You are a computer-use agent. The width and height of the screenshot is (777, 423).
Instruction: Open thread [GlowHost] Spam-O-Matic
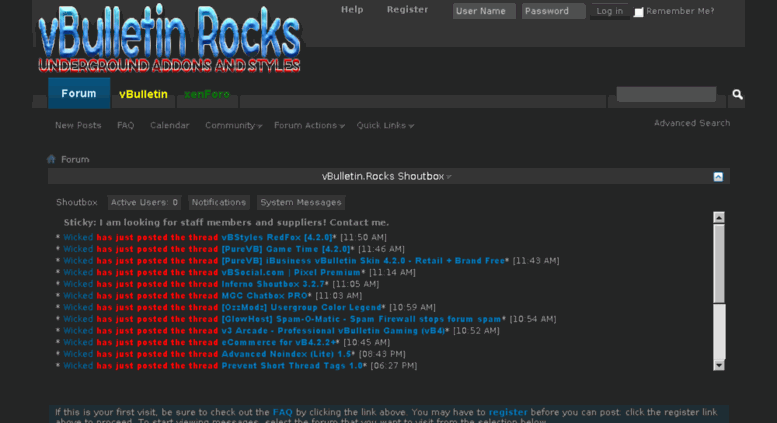tap(361, 319)
